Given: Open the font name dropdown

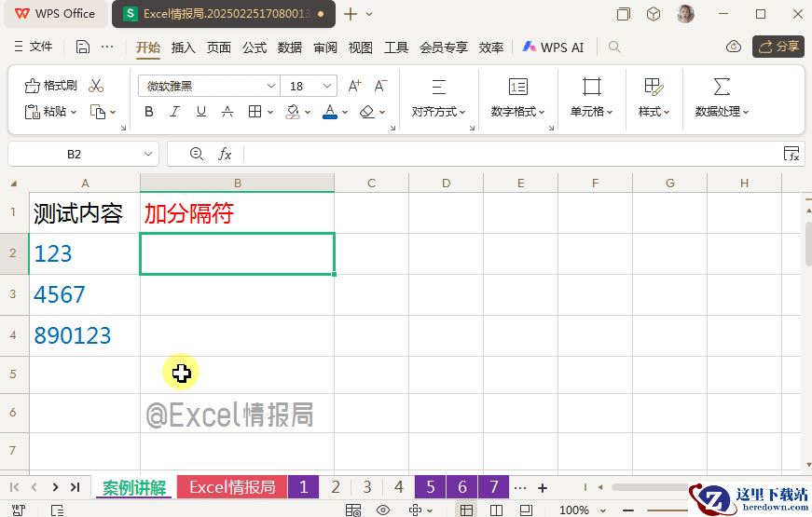Looking at the screenshot, I should point(271,86).
